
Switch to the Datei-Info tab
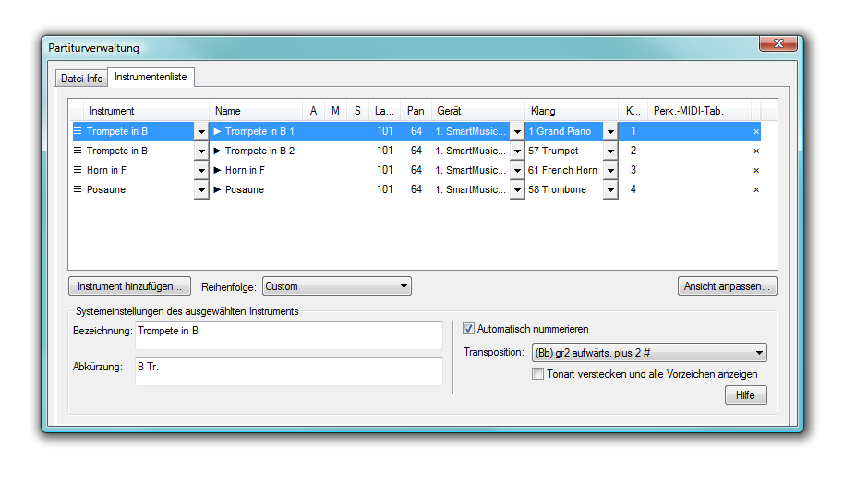[x=81, y=79]
